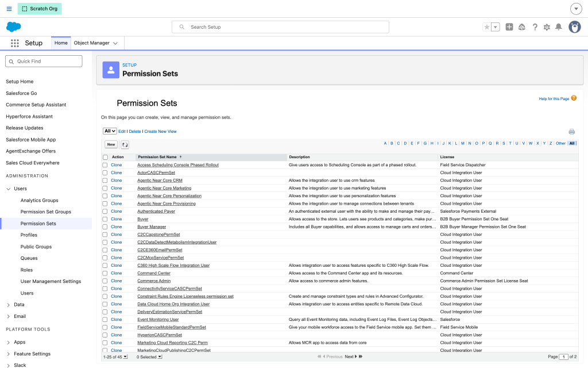Viewport: 588px width, 368px height.
Task: Open the Data Cloud Home Org Integration User link
Action: (173, 304)
